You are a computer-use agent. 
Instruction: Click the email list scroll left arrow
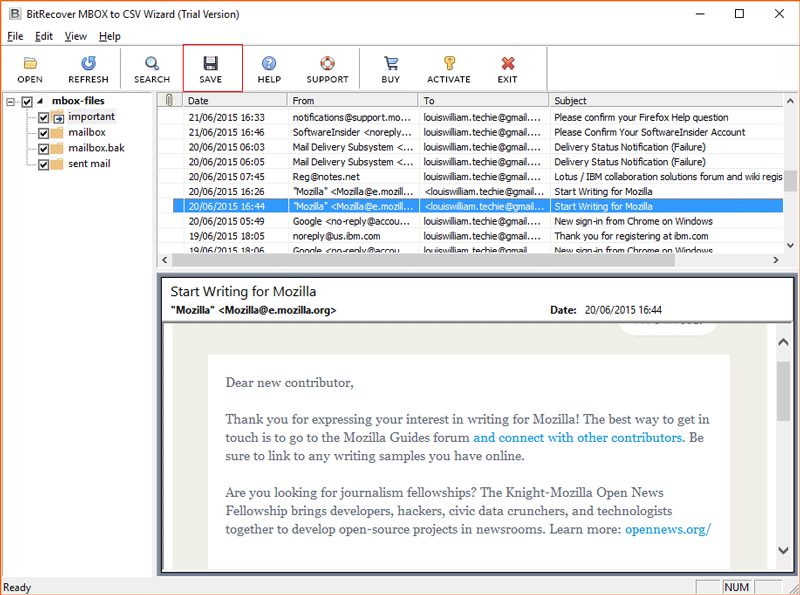coord(164,260)
